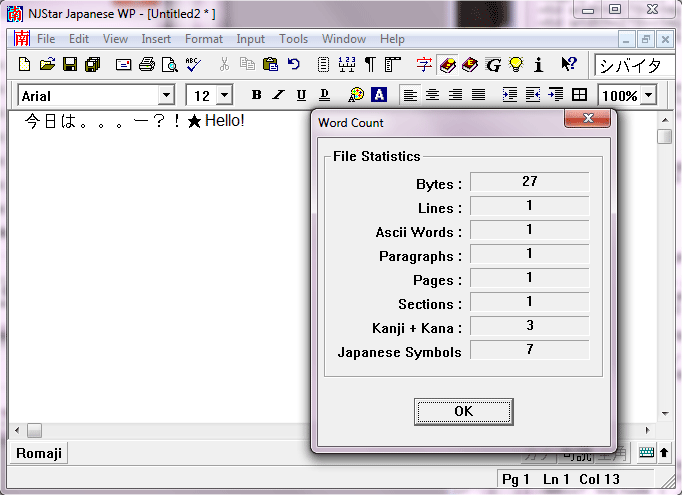Open the text color palette icon

coord(356,95)
